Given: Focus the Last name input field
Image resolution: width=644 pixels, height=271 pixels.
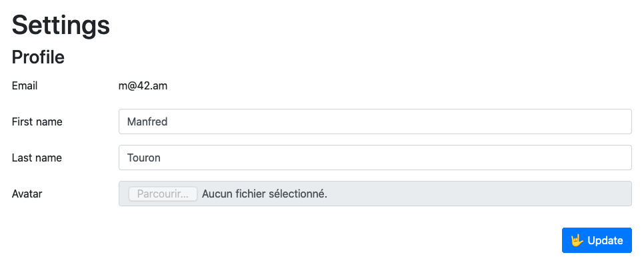Looking at the screenshot, I should (375, 158).
